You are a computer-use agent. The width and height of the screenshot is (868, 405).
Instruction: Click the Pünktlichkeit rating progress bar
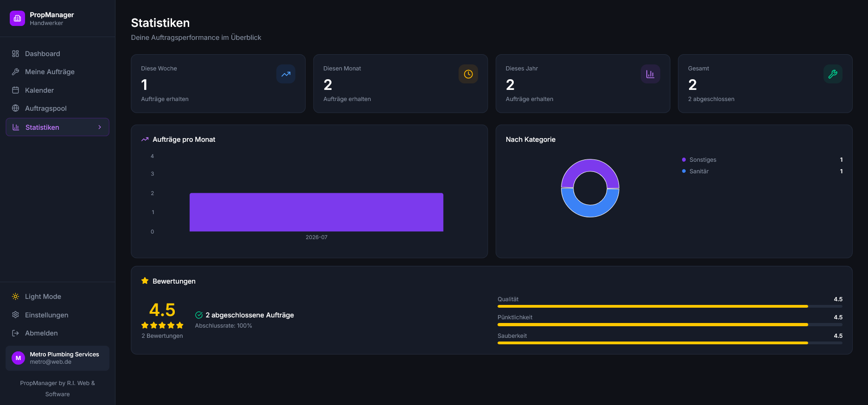(670, 325)
